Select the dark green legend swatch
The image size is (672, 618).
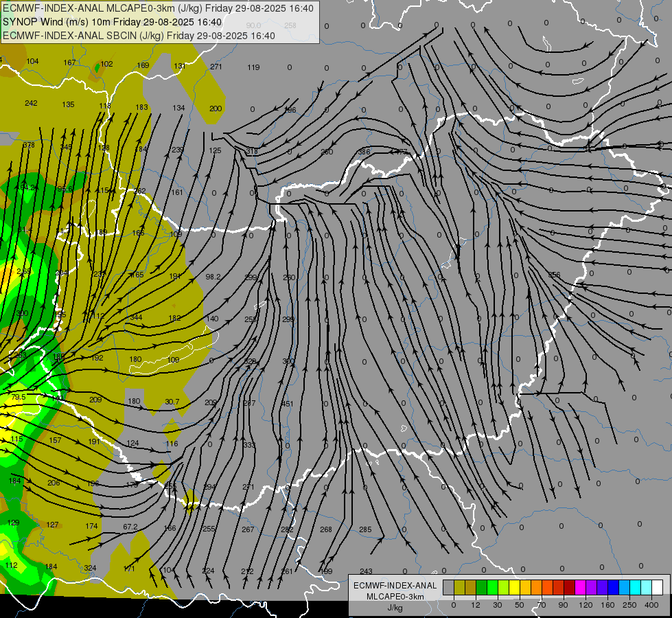[x=482, y=586]
